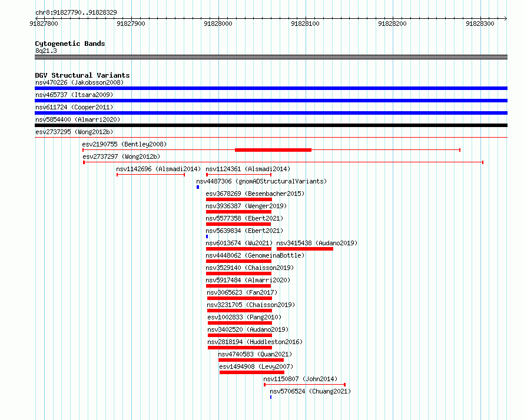Click nsv1150807 (John2014) label
This screenshot has width=524, height=420.
pyautogui.click(x=300, y=379)
